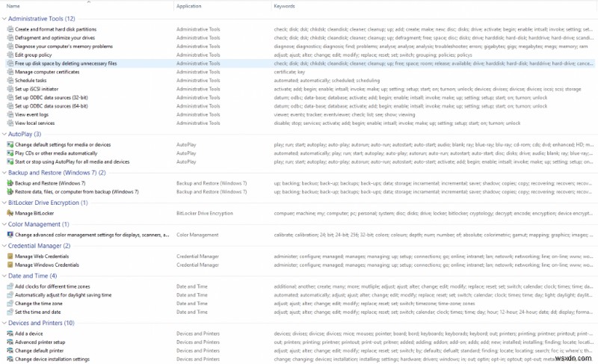Viewport: 598px width, 364px height.
Task: Open Free up disk space by deleting unnecessary files
Action: (x=66, y=64)
